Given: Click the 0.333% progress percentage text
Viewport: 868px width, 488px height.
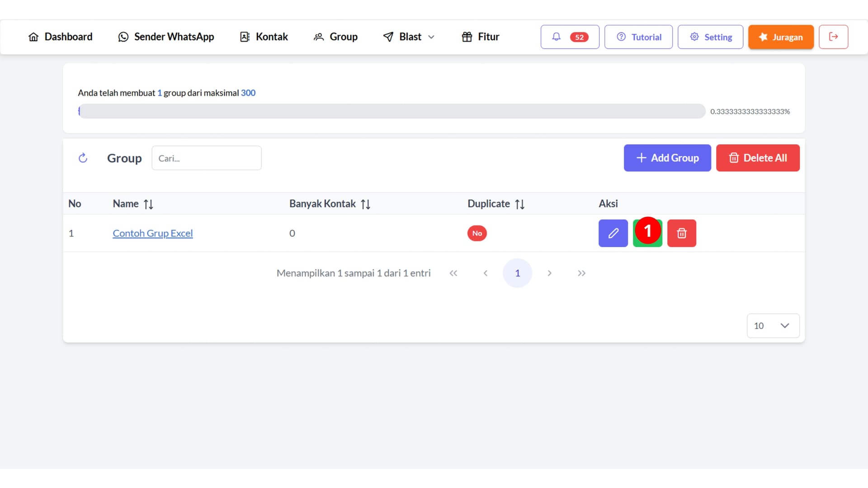Looking at the screenshot, I should (x=750, y=112).
